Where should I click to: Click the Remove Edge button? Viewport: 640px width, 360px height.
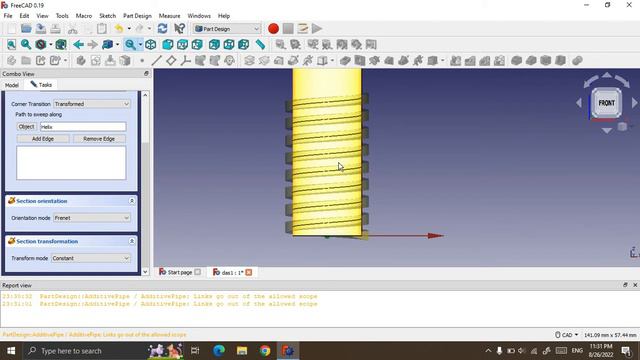(99, 139)
